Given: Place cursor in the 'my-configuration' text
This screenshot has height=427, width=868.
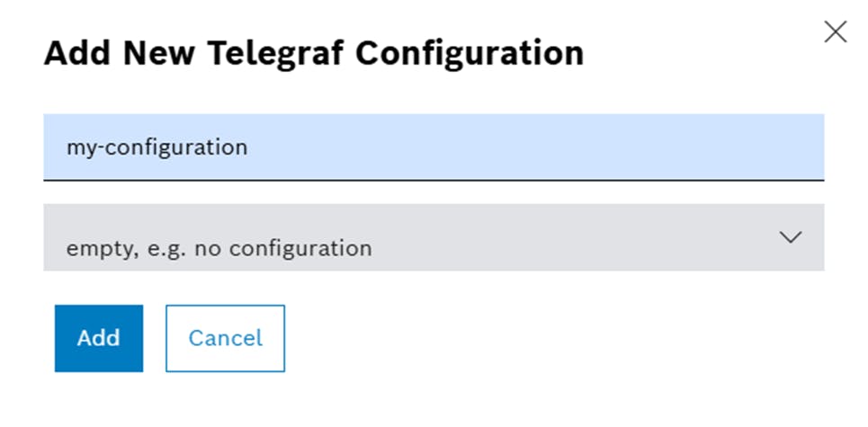Looking at the screenshot, I should (157, 147).
